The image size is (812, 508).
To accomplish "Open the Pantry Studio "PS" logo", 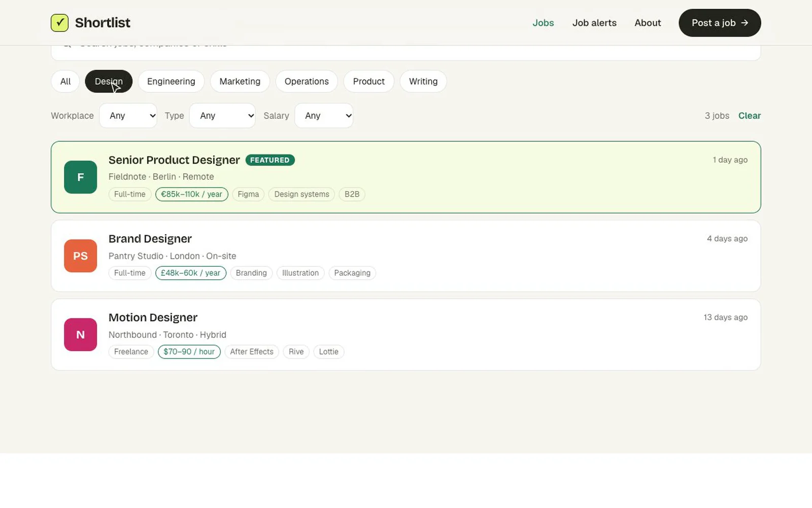I will tap(80, 256).
